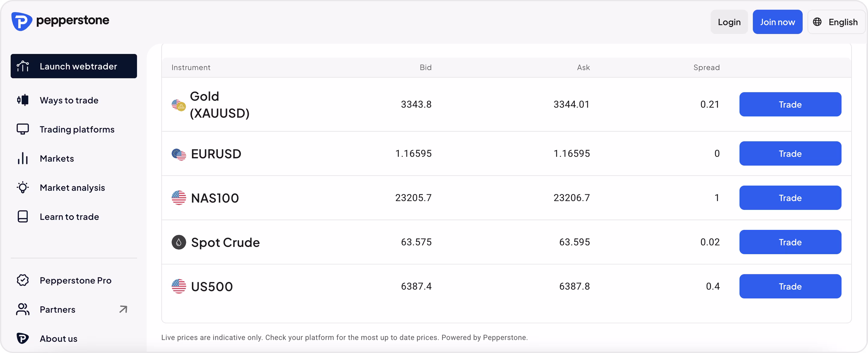Viewport: 868px width, 353px height.
Task: Click the Spot Crude oil drop icon
Action: pos(179,242)
